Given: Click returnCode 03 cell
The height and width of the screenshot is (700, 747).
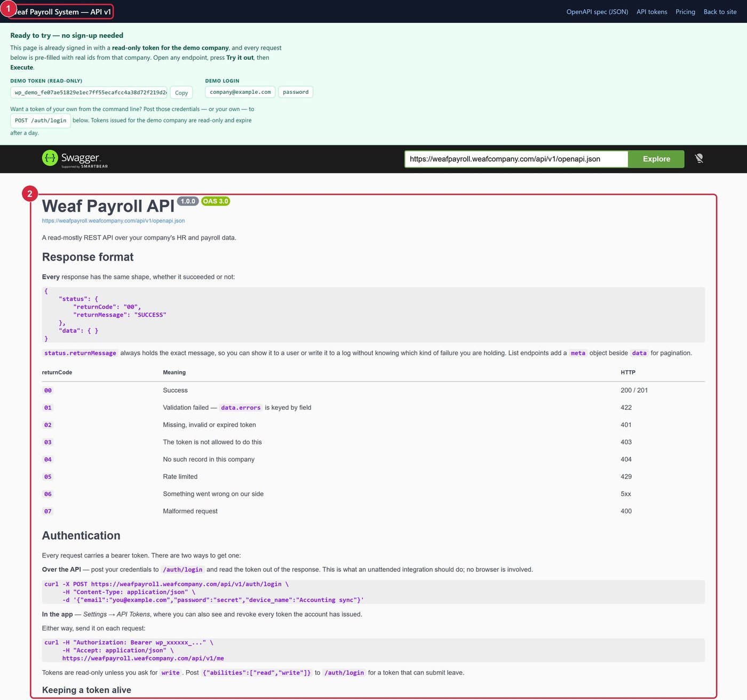Looking at the screenshot, I should [48, 442].
